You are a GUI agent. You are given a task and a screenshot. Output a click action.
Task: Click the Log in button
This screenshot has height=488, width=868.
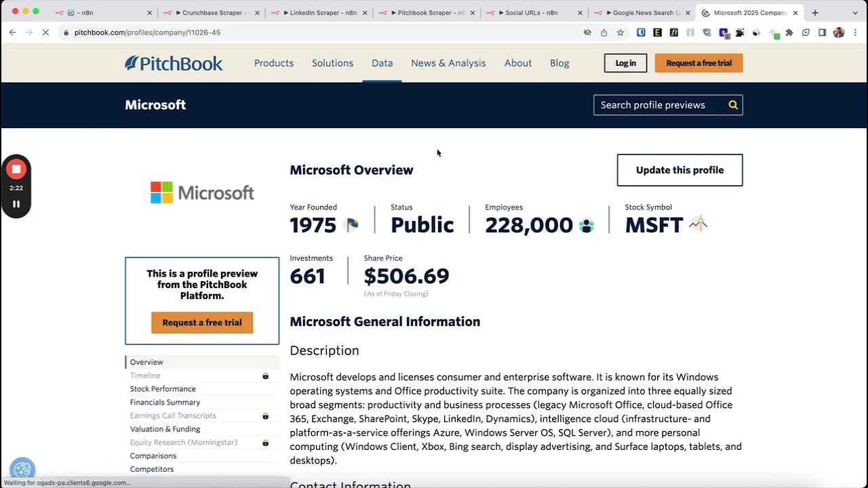pos(625,63)
